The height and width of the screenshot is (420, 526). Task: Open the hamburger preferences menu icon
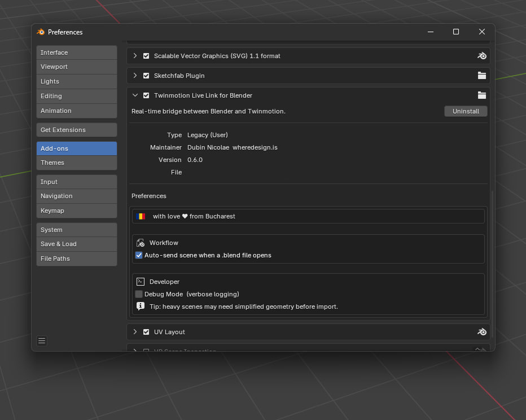pyautogui.click(x=42, y=341)
